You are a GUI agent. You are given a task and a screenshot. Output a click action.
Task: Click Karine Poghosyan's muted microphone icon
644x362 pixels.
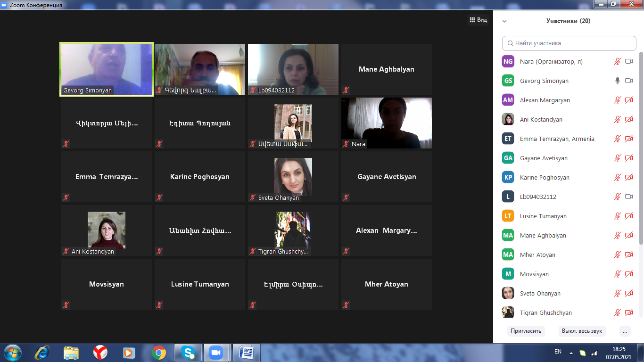coord(617,177)
